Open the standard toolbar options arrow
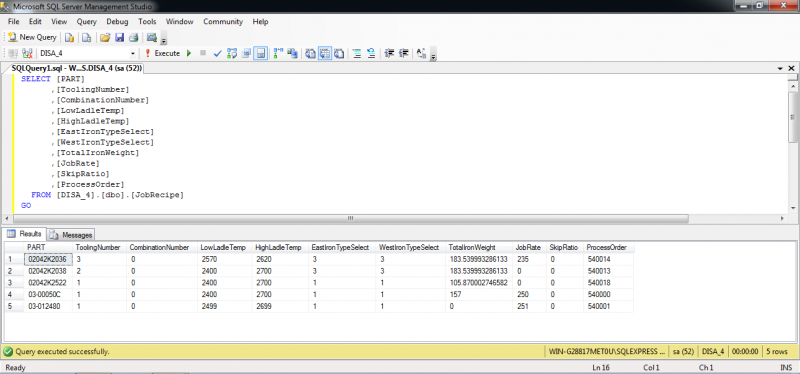Screen dimensions: 800x374 coord(164,39)
